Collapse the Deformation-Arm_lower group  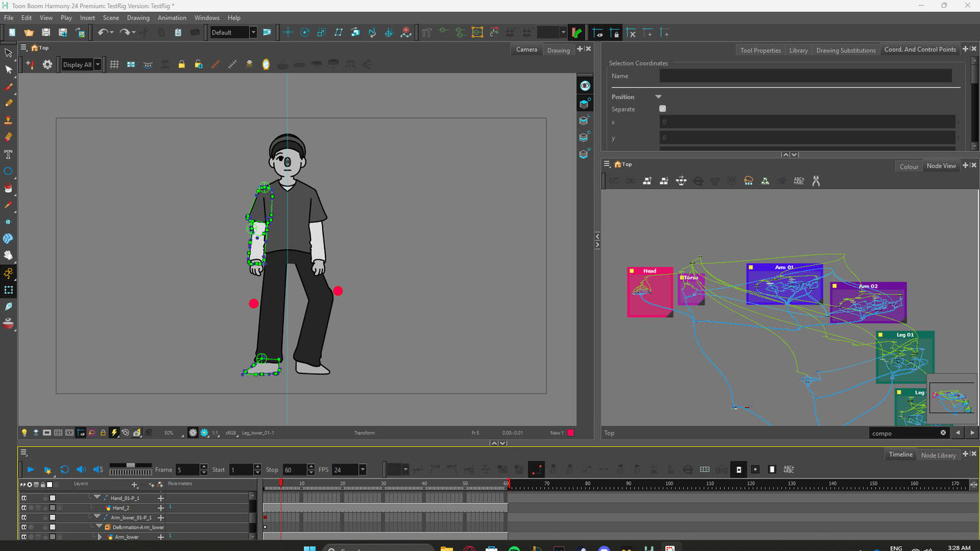pyautogui.click(x=100, y=527)
